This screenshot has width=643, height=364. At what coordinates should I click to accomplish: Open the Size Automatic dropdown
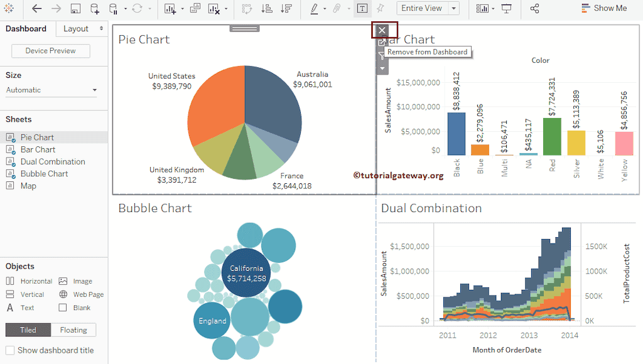tap(51, 90)
